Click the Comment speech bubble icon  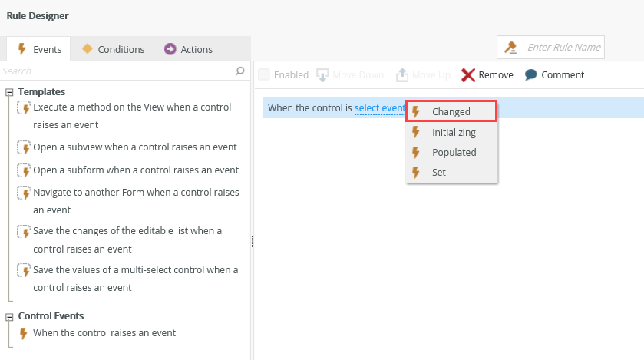pyautogui.click(x=531, y=74)
